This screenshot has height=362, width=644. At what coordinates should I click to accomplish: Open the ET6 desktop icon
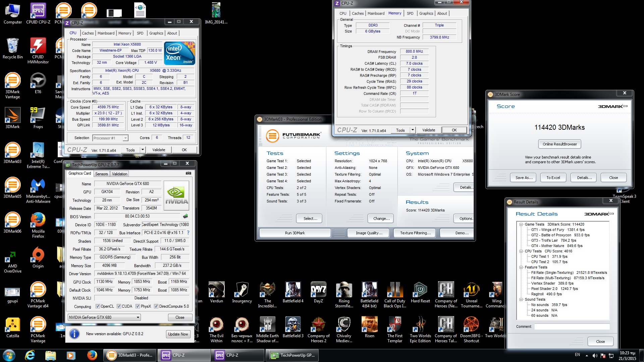pos(38,83)
